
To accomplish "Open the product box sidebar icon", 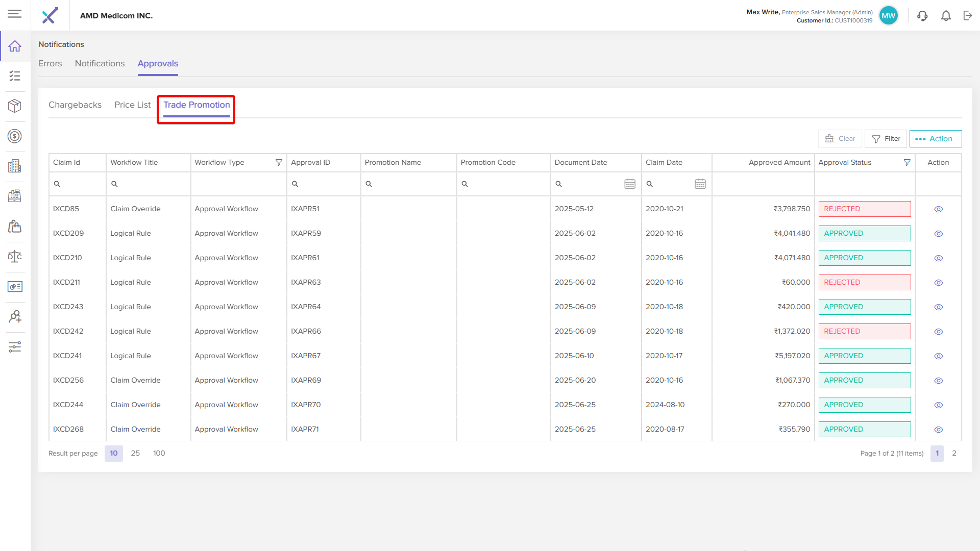I will tap(15, 106).
